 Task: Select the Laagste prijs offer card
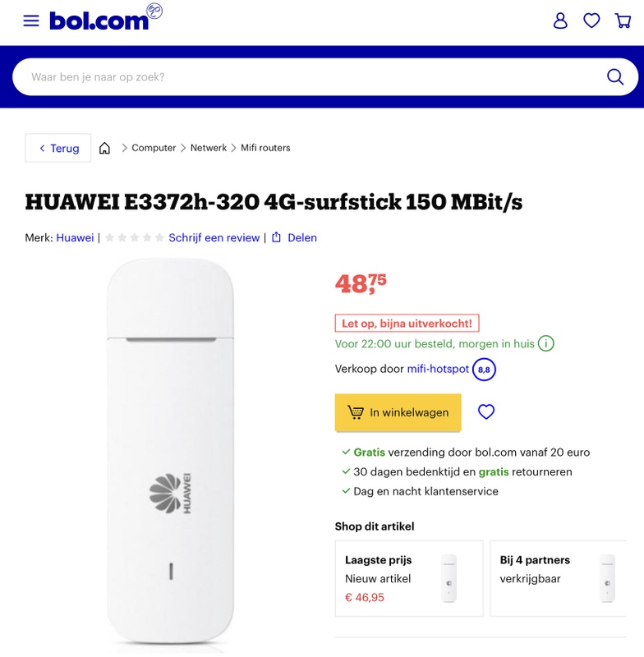point(409,578)
